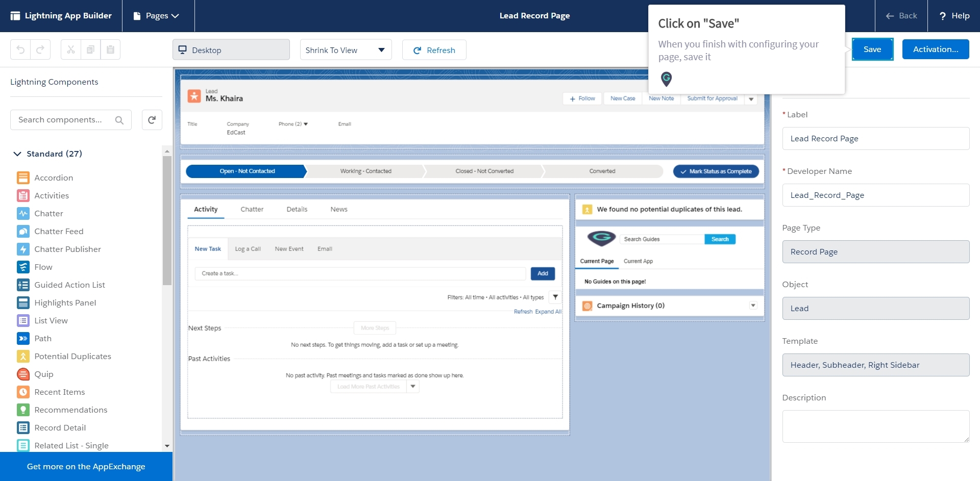Select the Potential Duplicates icon
980x481 pixels.
pos(23,356)
